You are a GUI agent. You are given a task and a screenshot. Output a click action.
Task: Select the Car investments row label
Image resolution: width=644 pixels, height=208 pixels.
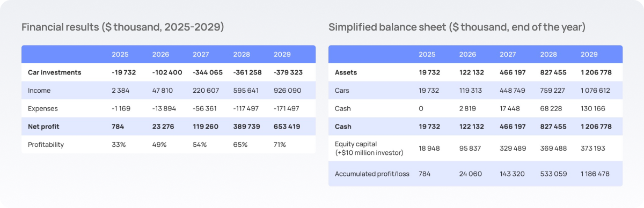click(x=54, y=72)
